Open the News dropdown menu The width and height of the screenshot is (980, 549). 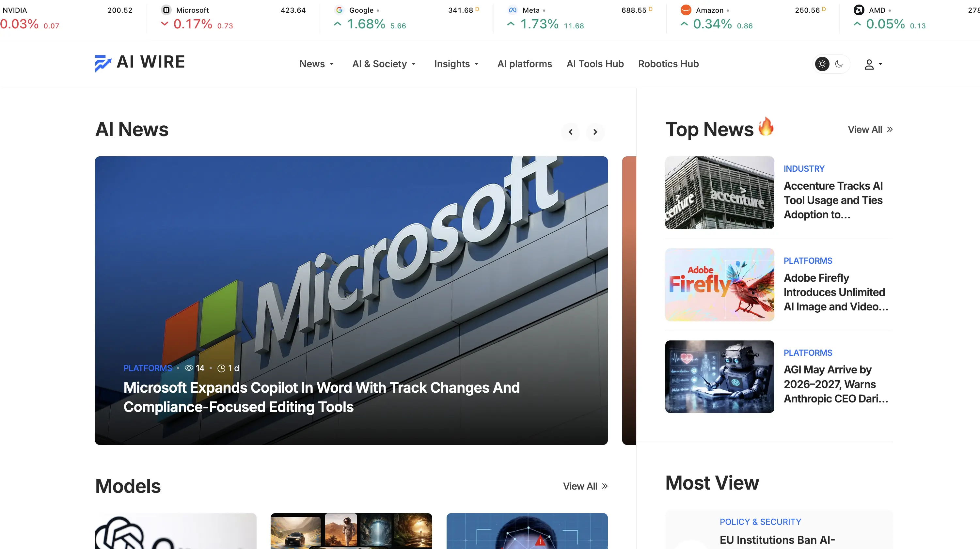(x=317, y=64)
